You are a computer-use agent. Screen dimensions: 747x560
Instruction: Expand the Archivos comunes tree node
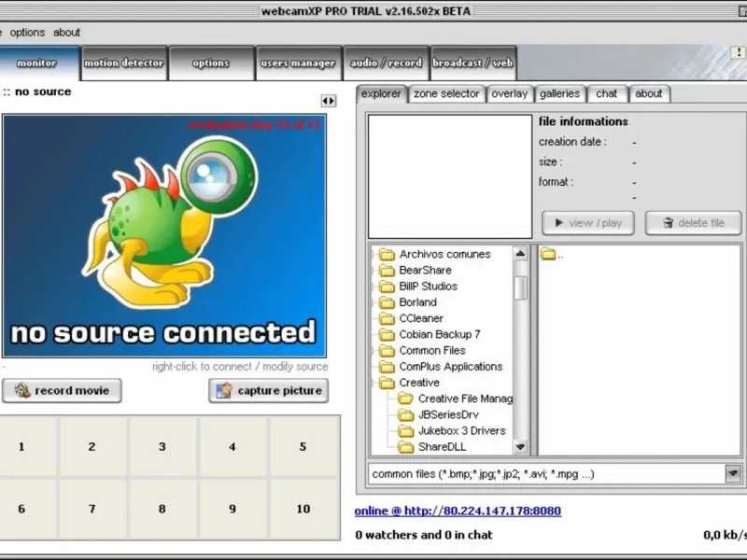(x=373, y=254)
